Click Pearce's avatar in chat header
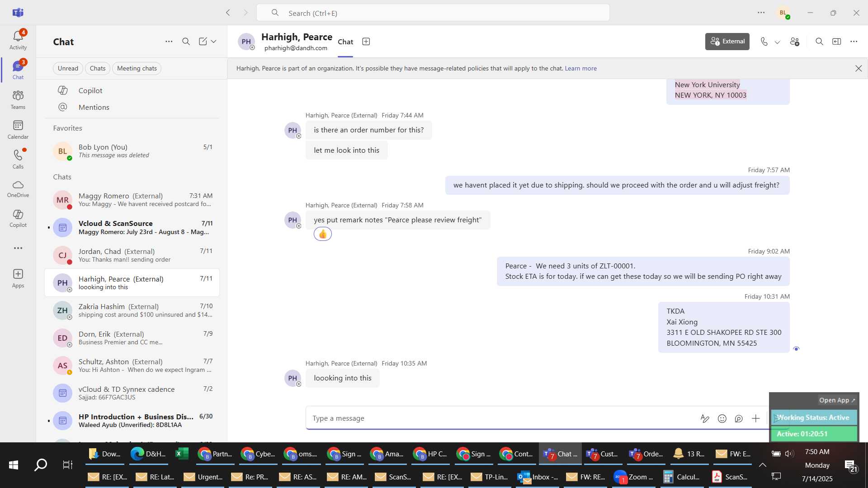This screenshot has width=868, height=488. (246, 42)
